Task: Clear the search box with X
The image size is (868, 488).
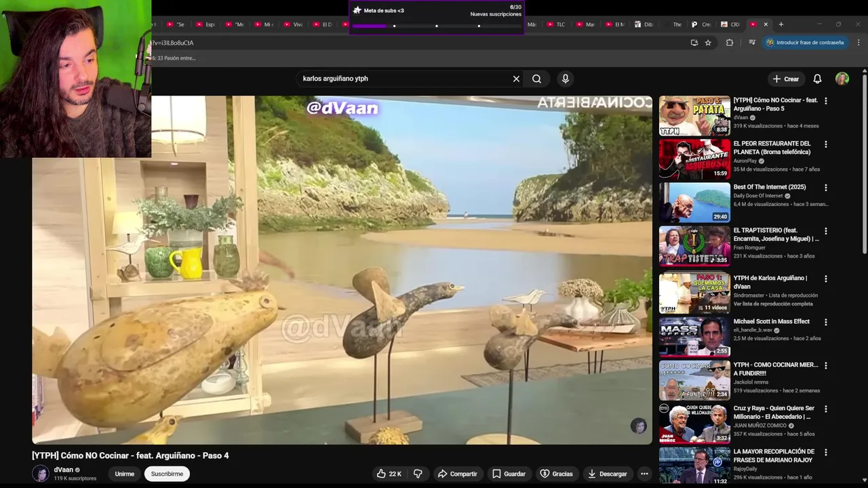Action: 516,79
